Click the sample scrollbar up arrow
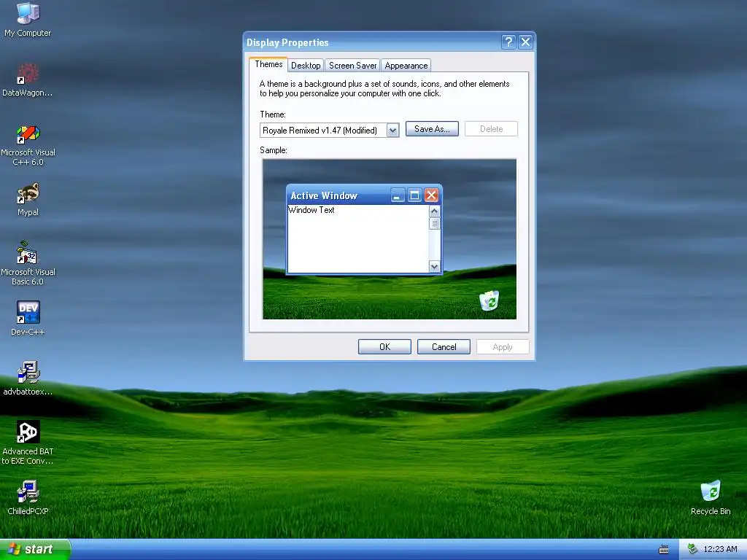 [434, 211]
